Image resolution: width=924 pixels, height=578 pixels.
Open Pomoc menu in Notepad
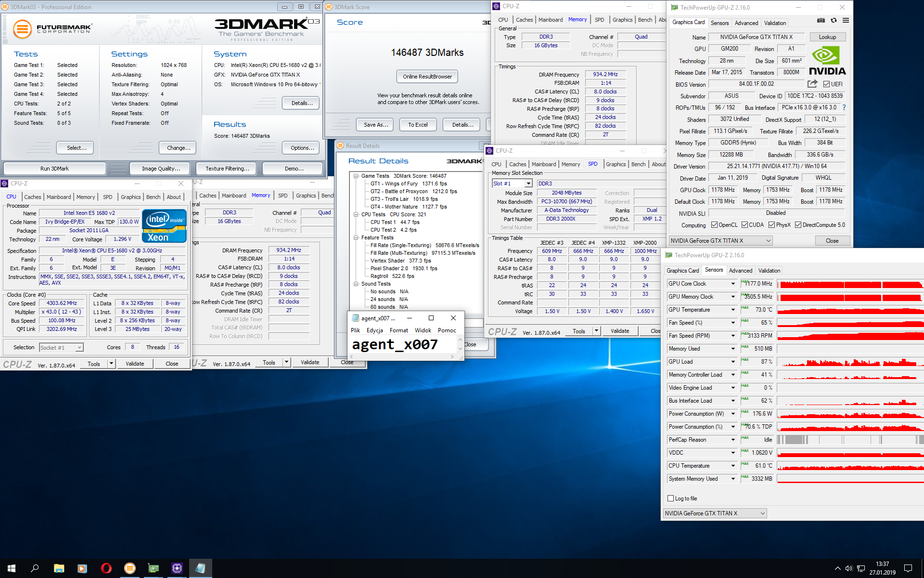click(447, 330)
